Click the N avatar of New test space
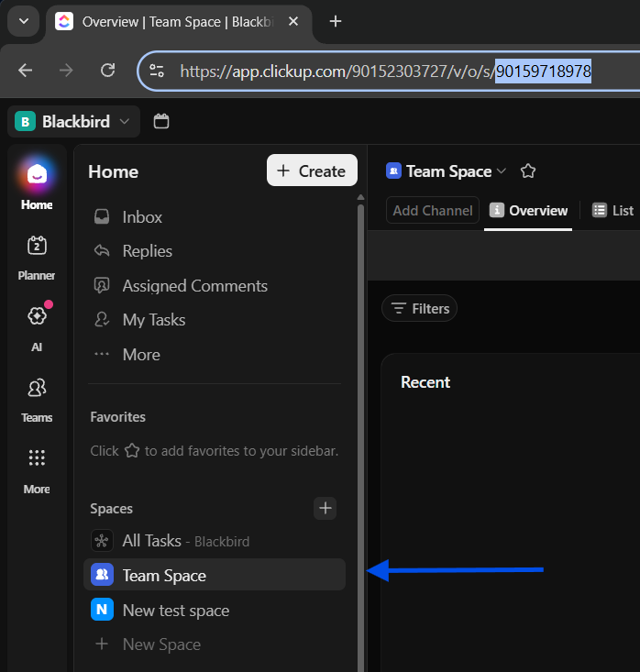This screenshot has width=640, height=672. coord(102,610)
